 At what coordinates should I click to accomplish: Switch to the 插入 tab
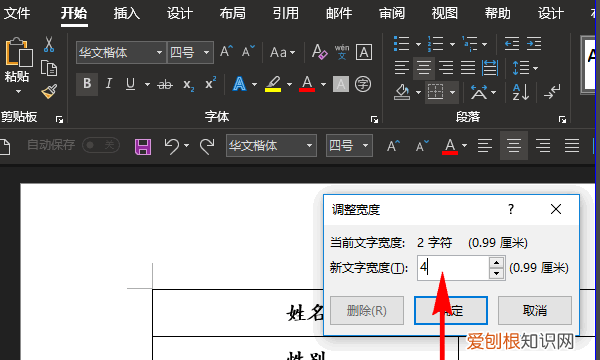[x=127, y=13]
